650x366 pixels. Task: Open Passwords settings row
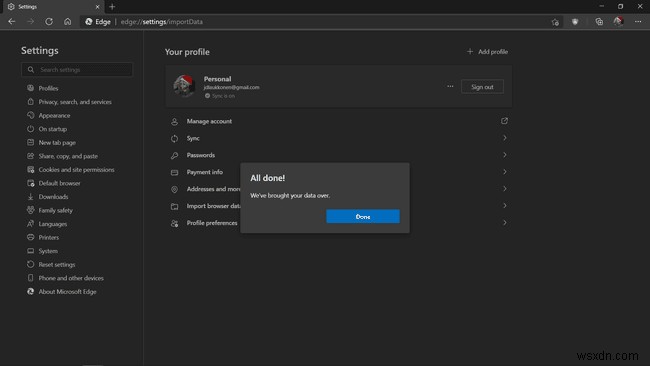[338, 155]
